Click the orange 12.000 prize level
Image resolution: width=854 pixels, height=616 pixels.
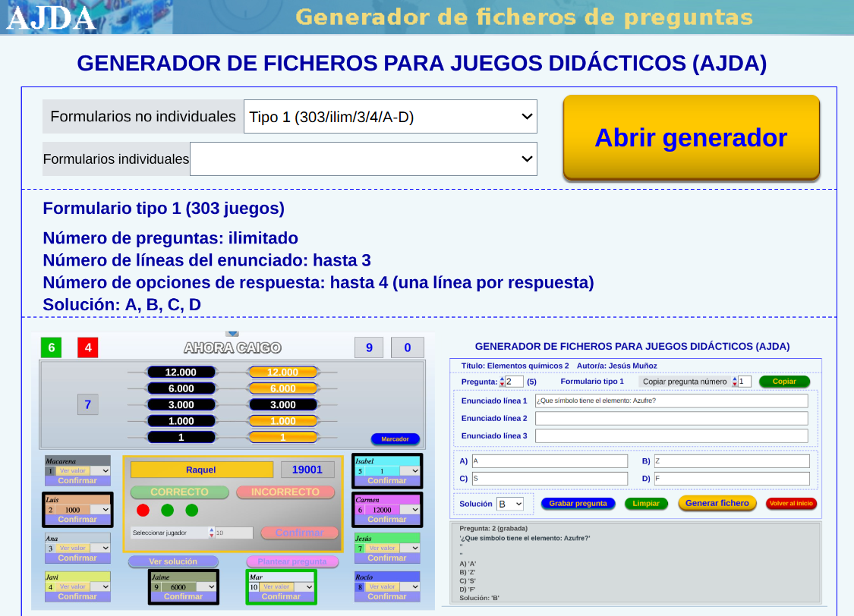(283, 372)
